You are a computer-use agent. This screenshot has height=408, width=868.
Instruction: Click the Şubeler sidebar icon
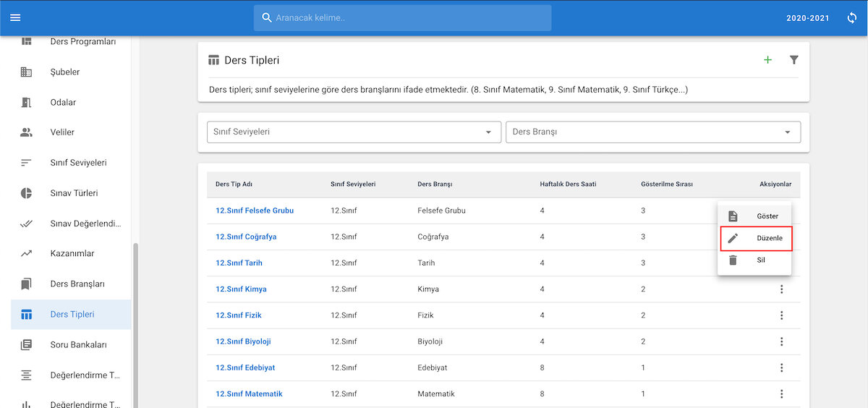(x=27, y=72)
